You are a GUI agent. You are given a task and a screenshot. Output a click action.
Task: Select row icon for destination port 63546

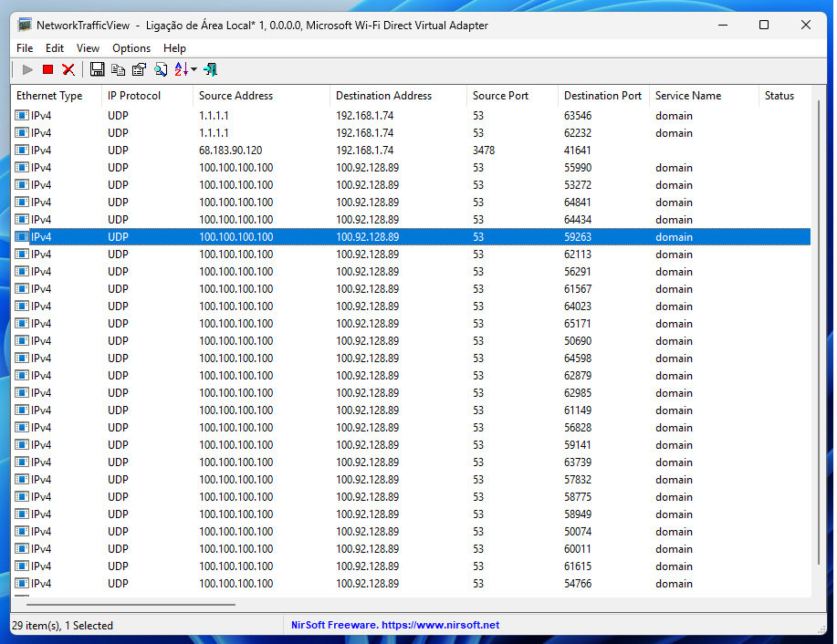(x=22, y=115)
